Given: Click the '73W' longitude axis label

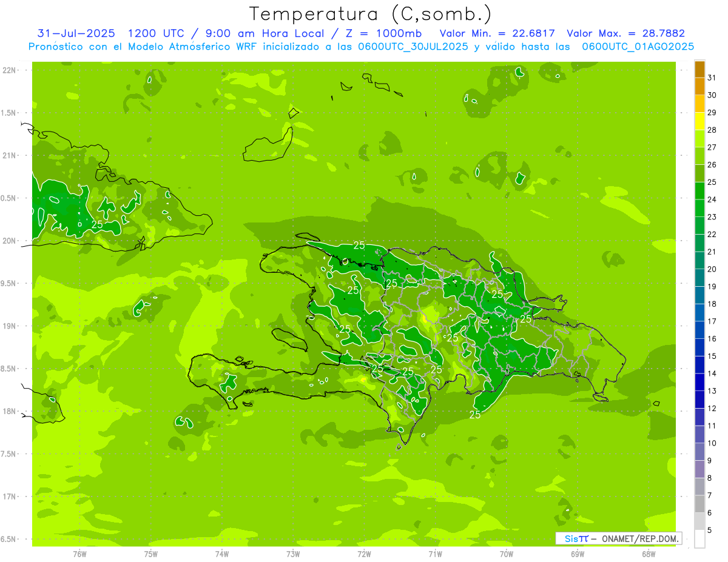Looking at the screenshot, I should (293, 554).
